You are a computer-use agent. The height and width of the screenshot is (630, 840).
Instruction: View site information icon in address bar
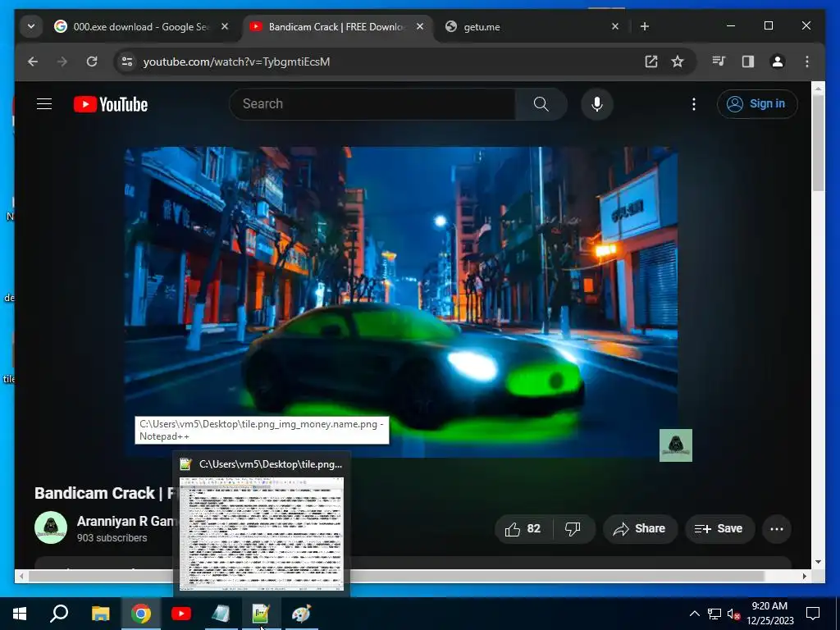pos(127,62)
